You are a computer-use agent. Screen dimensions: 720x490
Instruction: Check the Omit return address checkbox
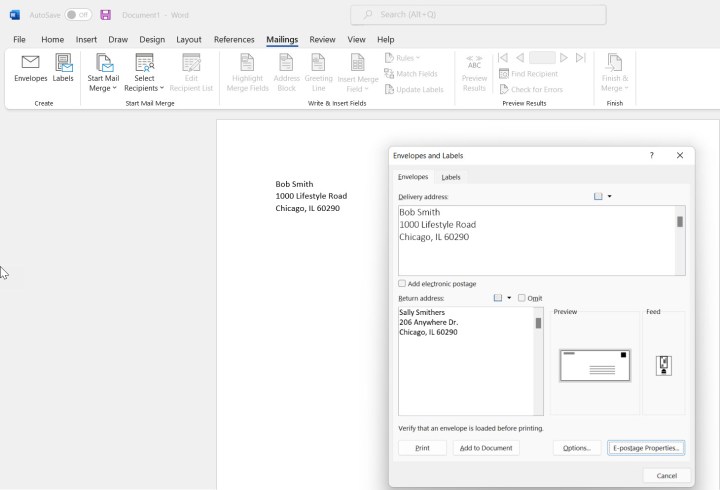522,298
